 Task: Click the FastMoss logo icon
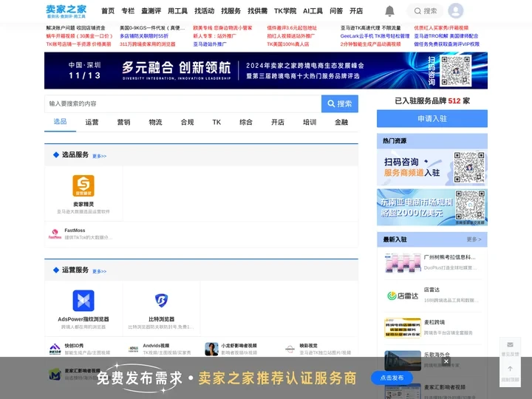(x=55, y=233)
